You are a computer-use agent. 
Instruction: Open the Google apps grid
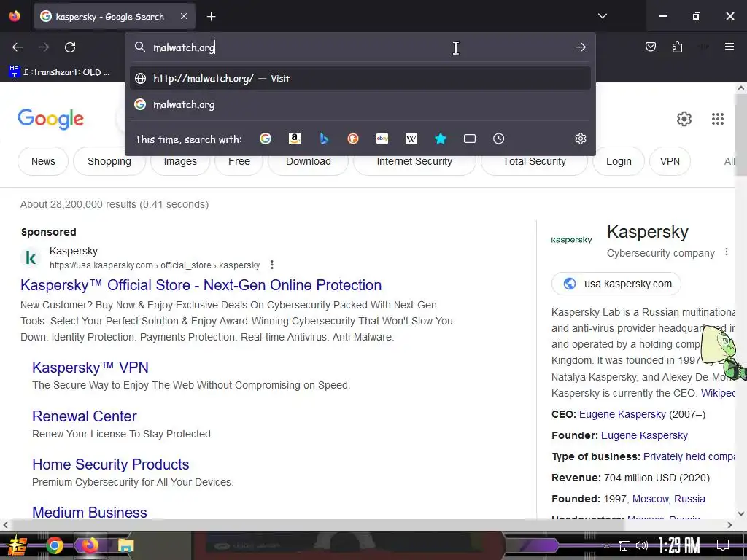(718, 119)
